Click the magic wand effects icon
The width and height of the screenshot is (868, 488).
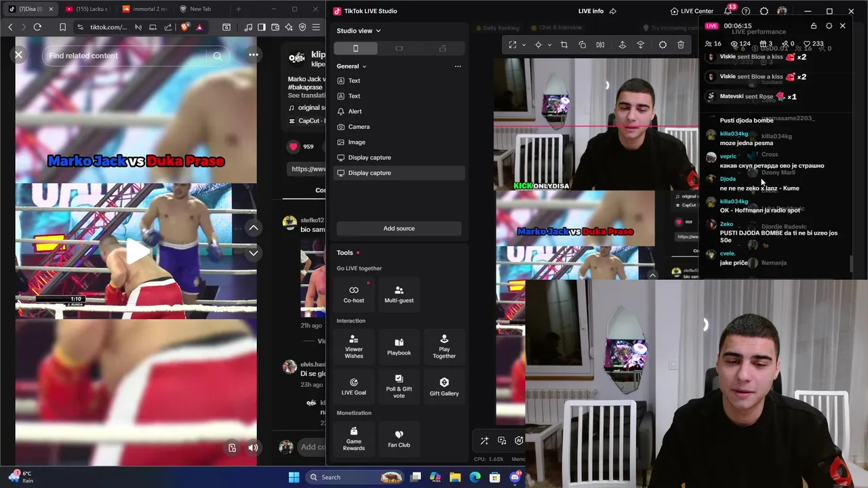tap(484, 441)
